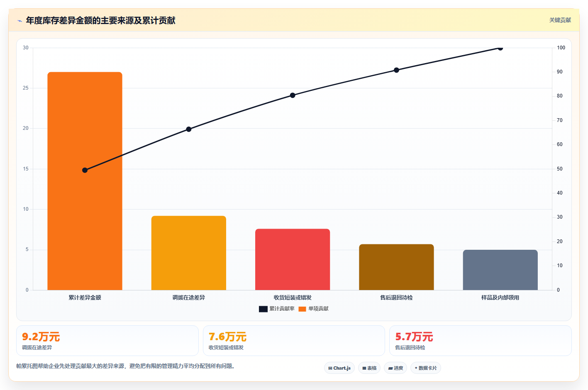Image resolution: width=588 pixels, height=390 pixels.
Task: Click the 9.2万元 value text
Action: [41, 336]
